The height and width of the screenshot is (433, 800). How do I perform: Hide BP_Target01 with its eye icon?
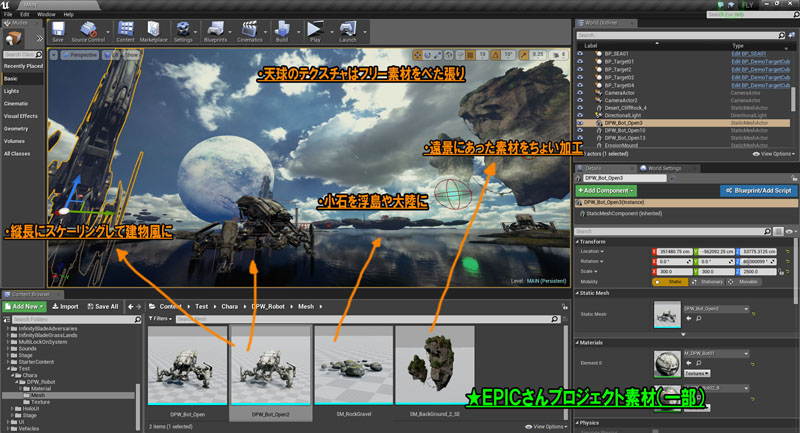[580, 61]
